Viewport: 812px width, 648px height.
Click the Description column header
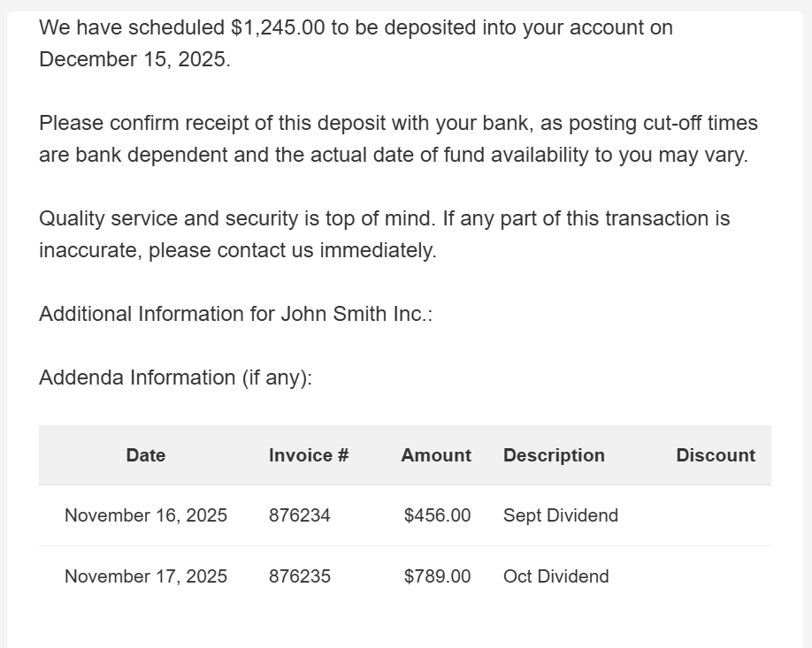[x=554, y=455]
